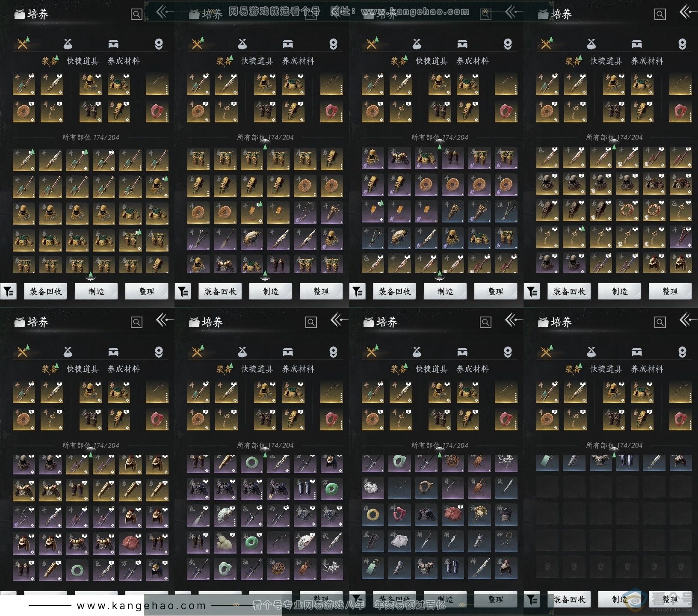Select red cloth armor in bottom-left panel grid
The height and width of the screenshot is (616, 698).
coord(130,543)
